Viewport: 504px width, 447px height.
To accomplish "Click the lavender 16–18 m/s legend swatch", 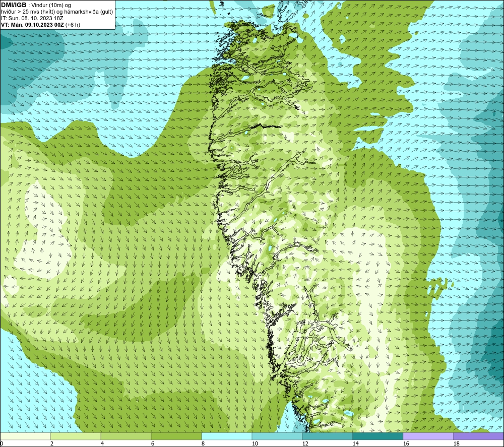I will (428, 436).
